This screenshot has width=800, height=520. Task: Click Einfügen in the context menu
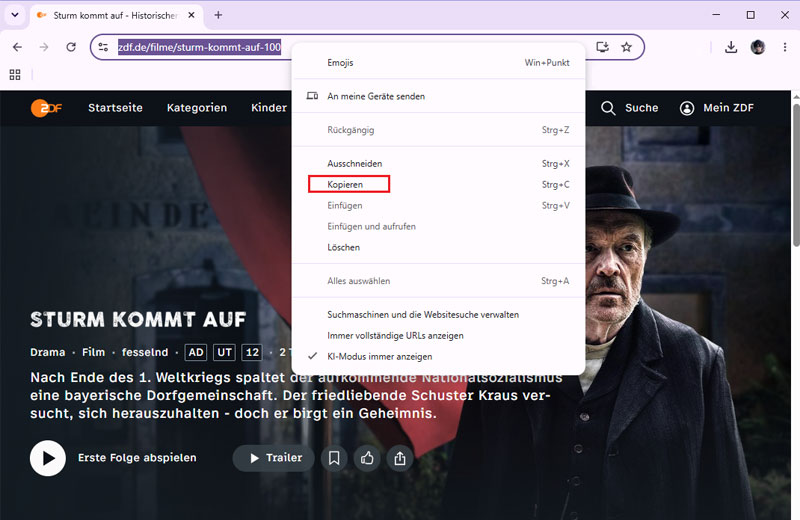pyautogui.click(x=438, y=205)
